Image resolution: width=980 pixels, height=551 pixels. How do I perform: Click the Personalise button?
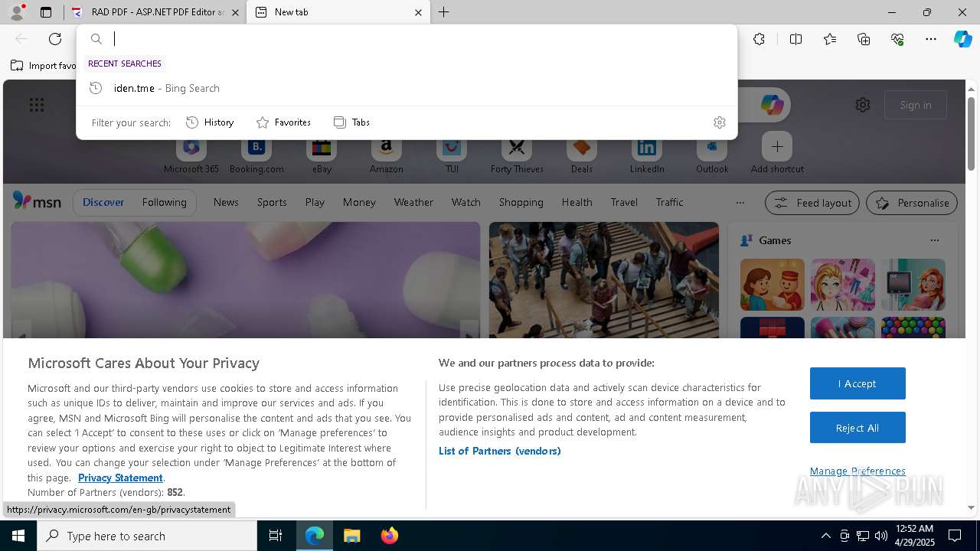[911, 203]
